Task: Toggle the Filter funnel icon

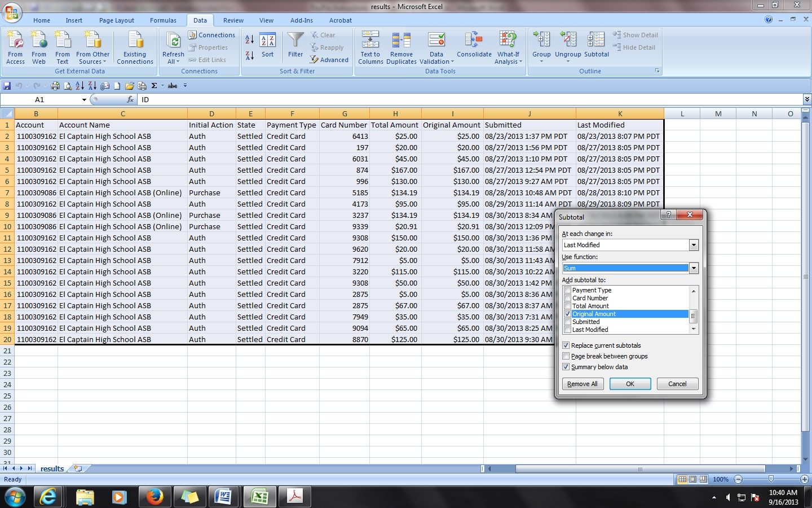Action: tap(295, 46)
